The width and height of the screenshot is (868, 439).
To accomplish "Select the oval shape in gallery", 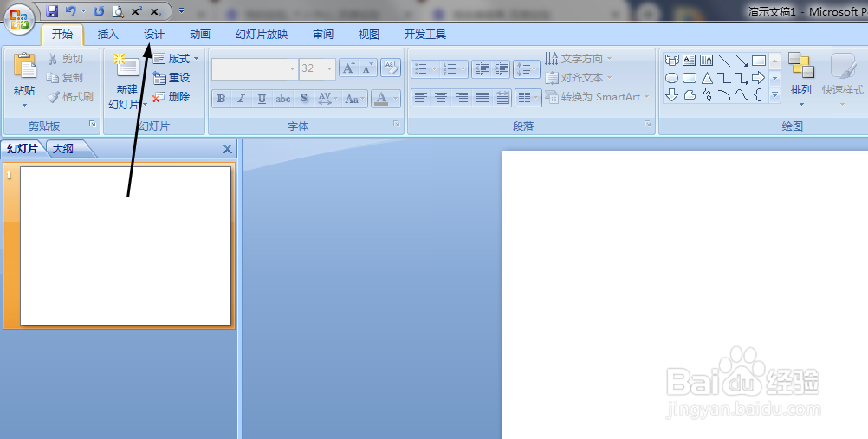I will pos(672,78).
